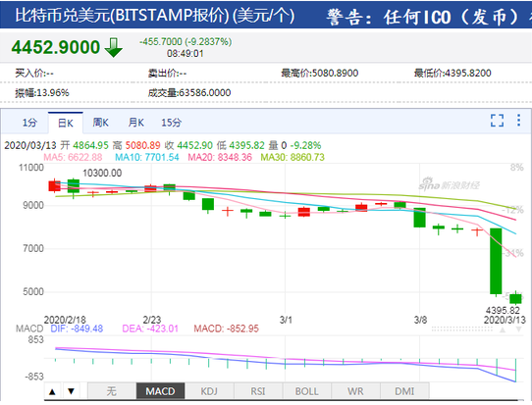The width and height of the screenshot is (532, 405).
Task: Open the 15分 chart tab
Action: click(x=172, y=123)
